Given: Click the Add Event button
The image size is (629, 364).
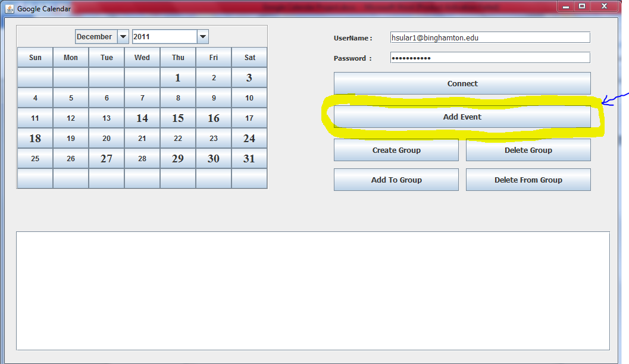Looking at the screenshot, I should [x=462, y=117].
